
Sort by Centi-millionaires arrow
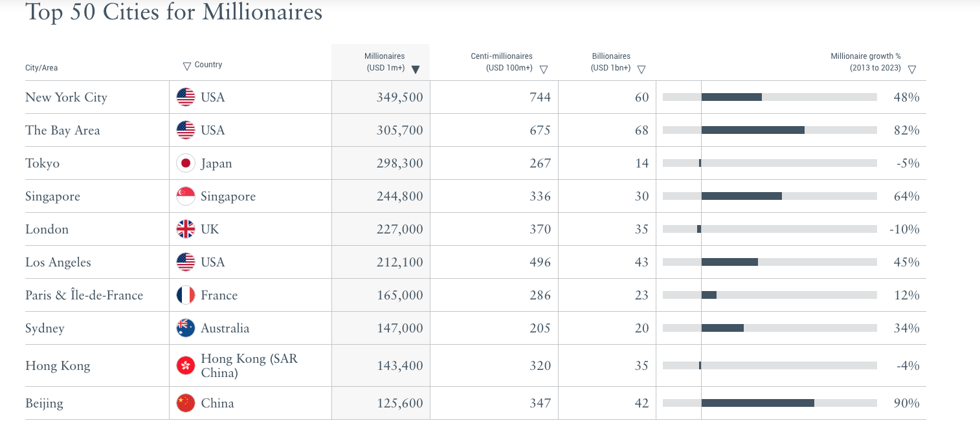[544, 69]
